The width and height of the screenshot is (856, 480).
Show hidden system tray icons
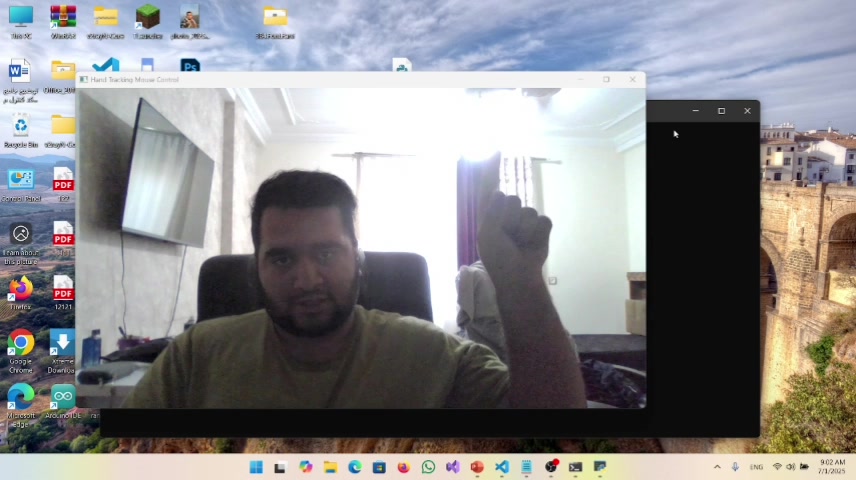tap(717, 467)
